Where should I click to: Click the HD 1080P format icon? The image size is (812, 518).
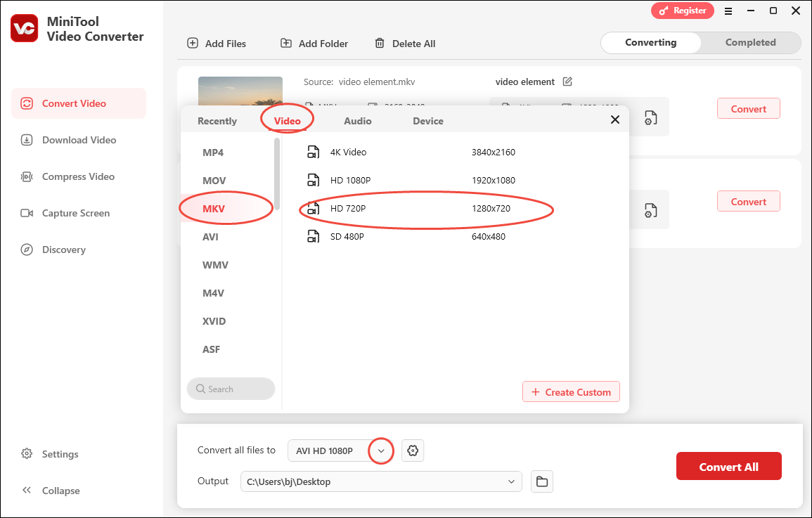[314, 180]
